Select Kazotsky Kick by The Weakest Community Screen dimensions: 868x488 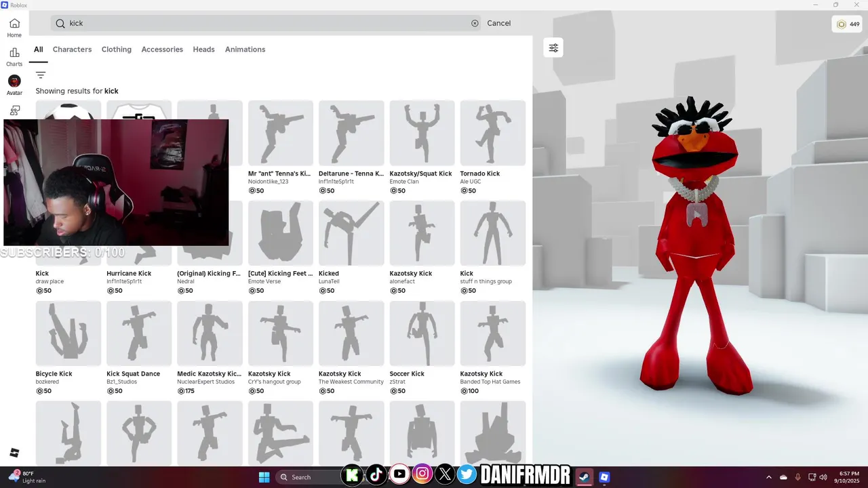click(x=351, y=333)
